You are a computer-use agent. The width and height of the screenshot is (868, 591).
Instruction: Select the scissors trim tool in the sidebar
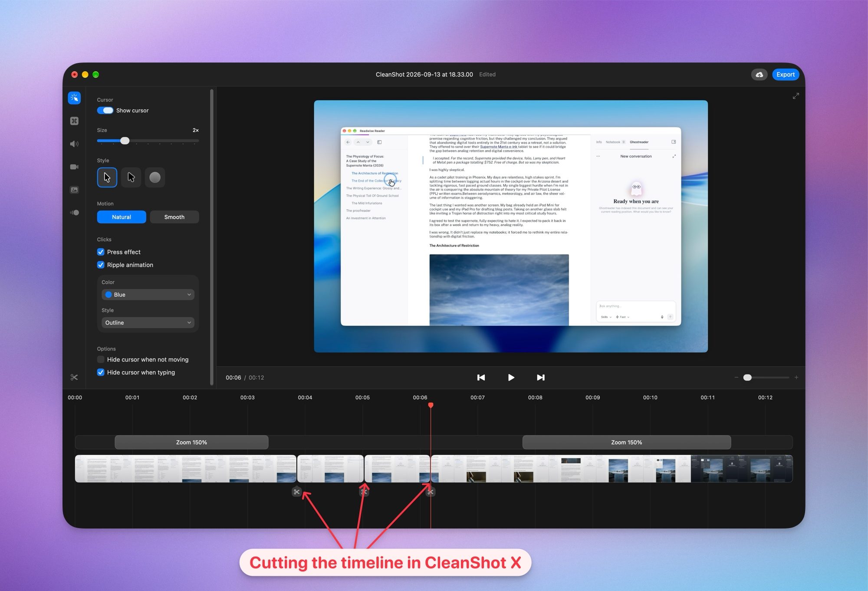tap(74, 377)
